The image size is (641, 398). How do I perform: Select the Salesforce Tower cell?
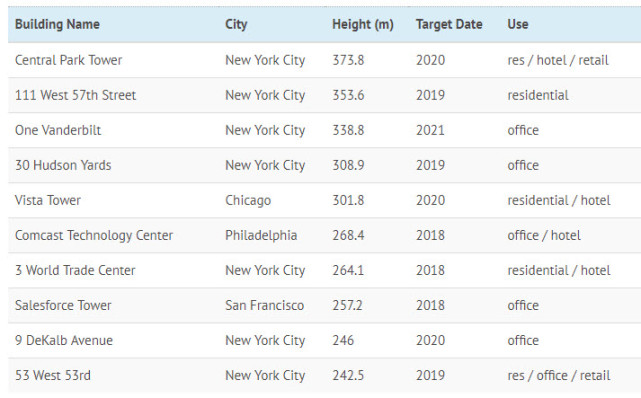[63, 305]
